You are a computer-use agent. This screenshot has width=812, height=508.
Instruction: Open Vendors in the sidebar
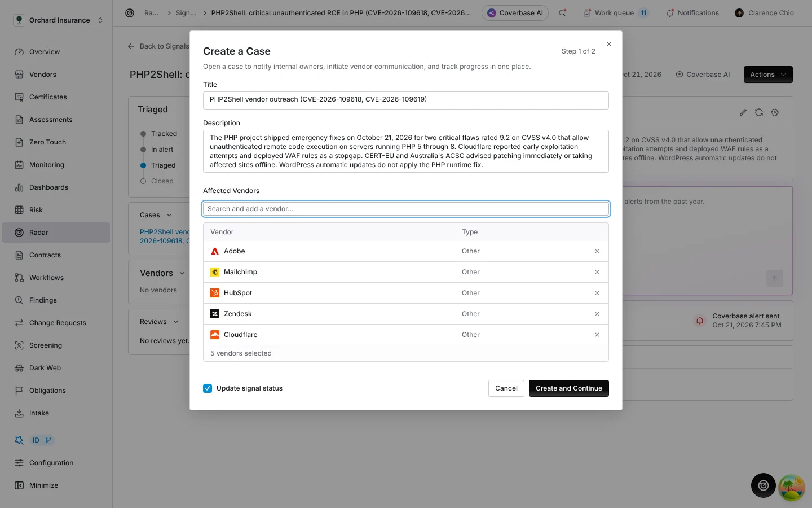point(56,75)
